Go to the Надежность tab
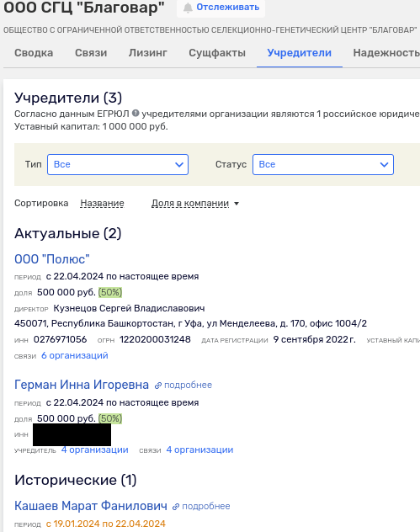This screenshot has height=532, width=420. (386, 53)
